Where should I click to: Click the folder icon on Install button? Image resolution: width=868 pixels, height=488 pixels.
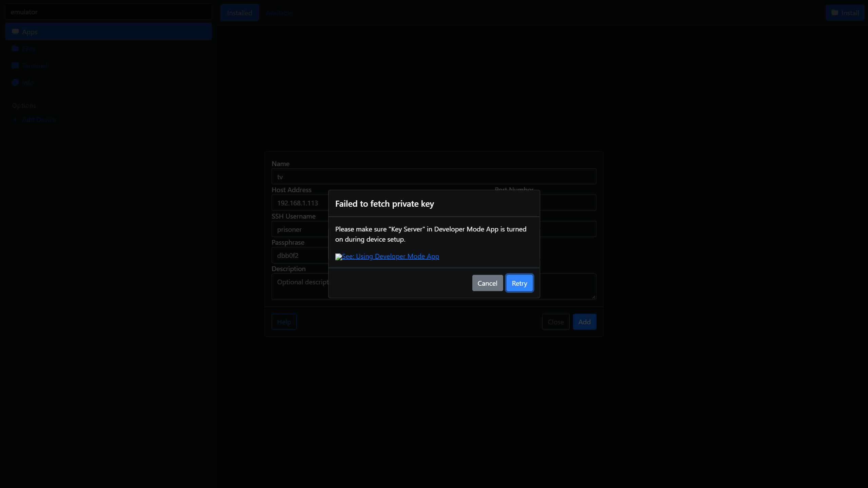(x=835, y=13)
